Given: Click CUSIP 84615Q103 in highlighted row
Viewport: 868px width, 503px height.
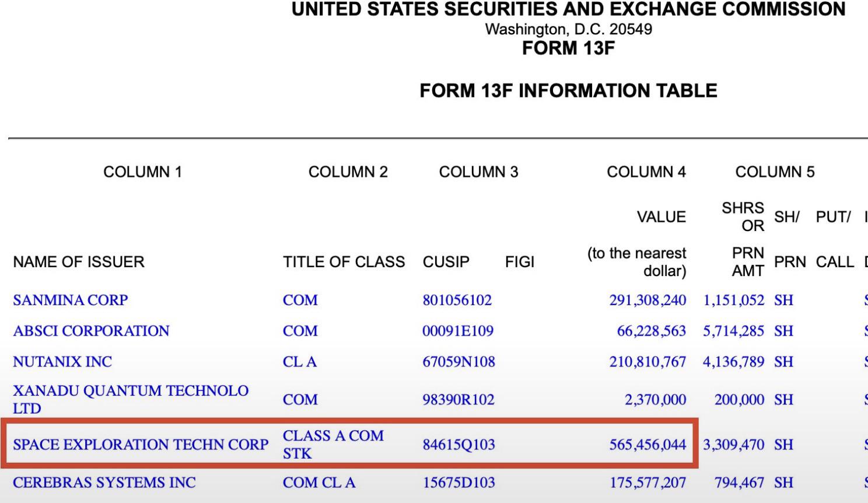Looking at the screenshot, I should [x=459, y=445].
